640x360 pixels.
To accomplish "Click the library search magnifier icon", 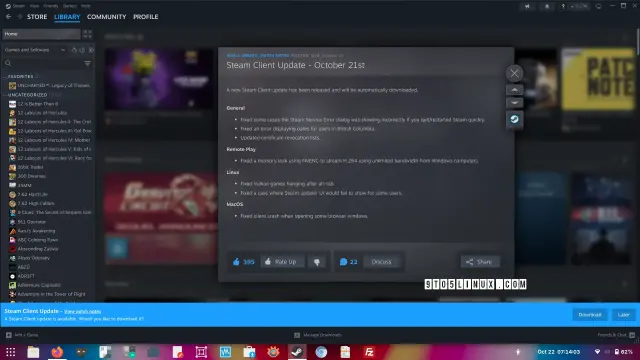I will tap(8, 63).
